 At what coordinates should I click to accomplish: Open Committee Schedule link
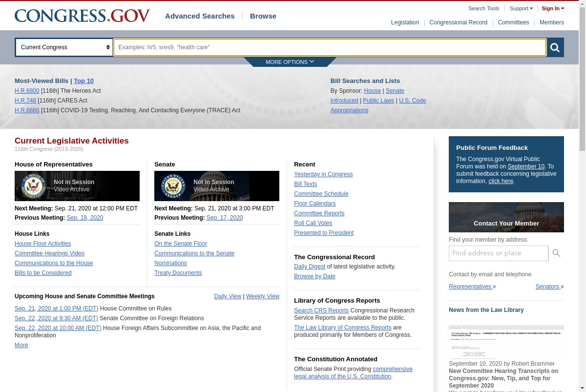(x=321, y=194)
